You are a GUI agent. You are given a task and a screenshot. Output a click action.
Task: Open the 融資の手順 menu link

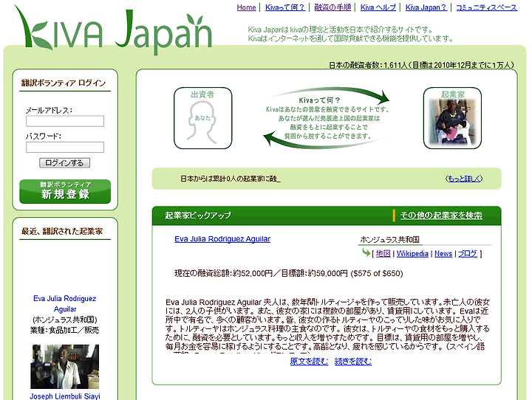[x=332, y=7]
